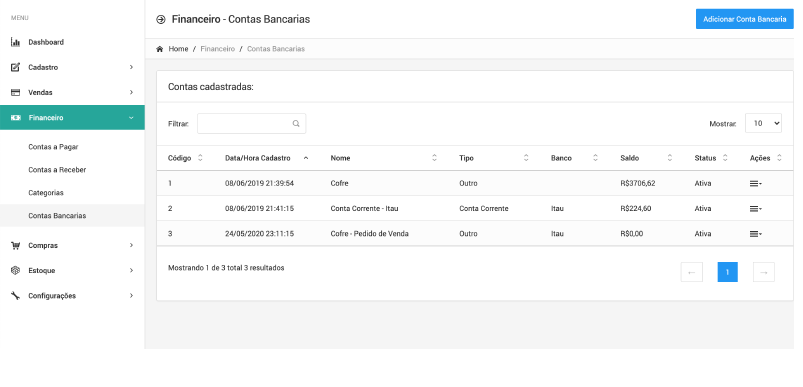Select page 1 pagination button
This screenshot has width=803, height=387.
point(727,272)
